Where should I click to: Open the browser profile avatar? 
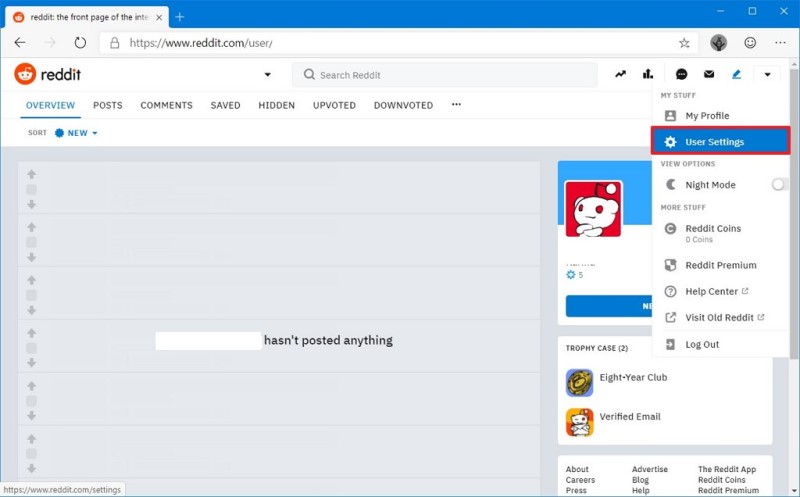(718, 43)
